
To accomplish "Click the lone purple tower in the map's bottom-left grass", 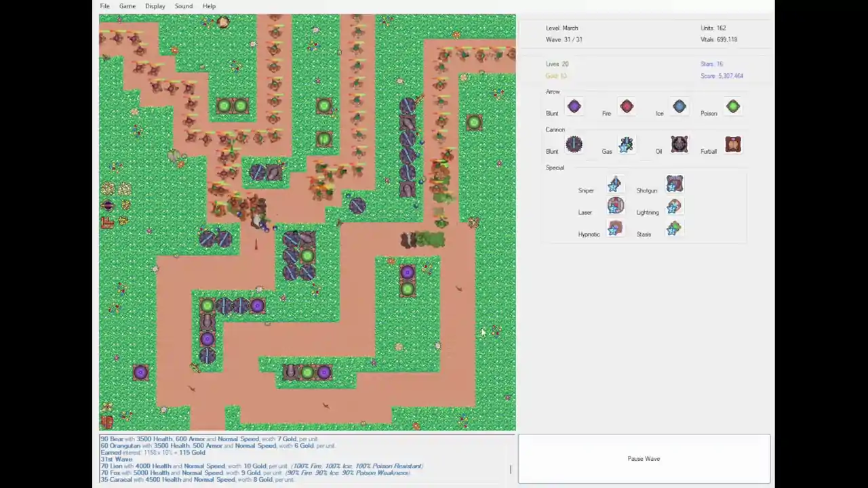I will 140,372.
